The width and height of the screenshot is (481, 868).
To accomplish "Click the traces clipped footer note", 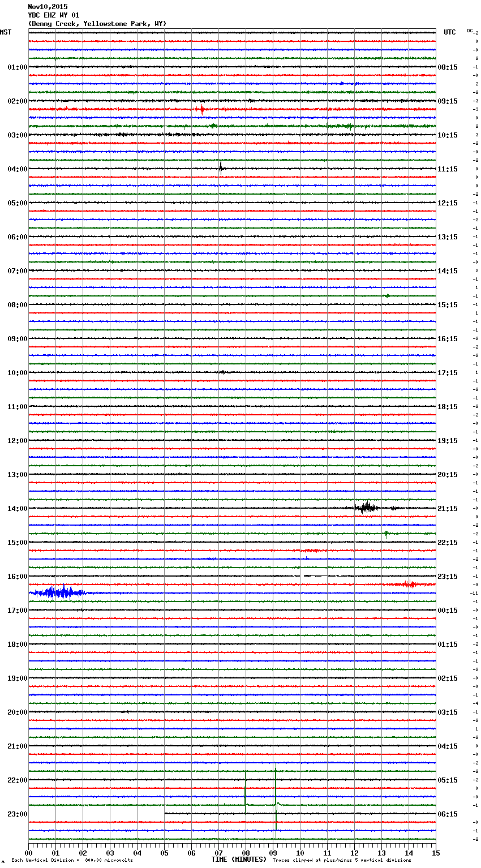I will pos(342,861).
